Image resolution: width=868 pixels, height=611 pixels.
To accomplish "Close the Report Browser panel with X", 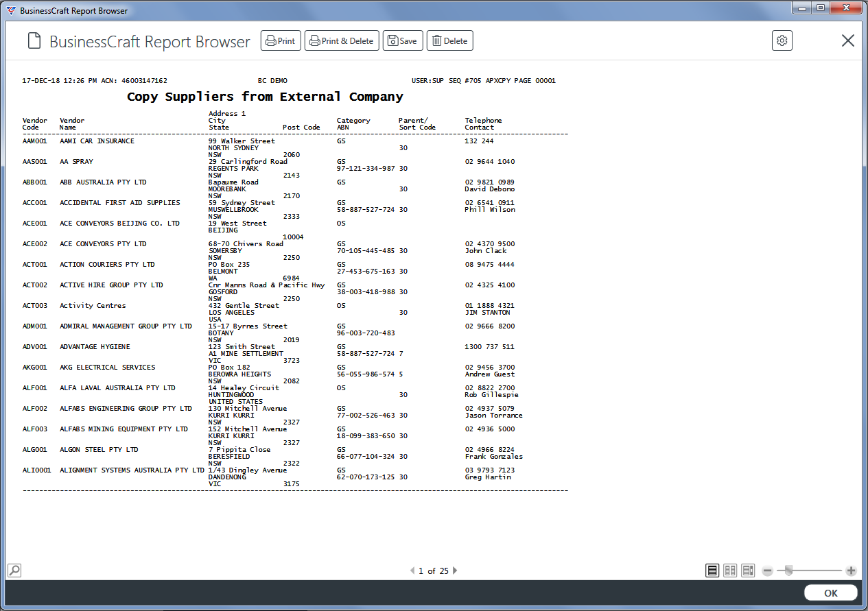I will click(x=848, y=40).
